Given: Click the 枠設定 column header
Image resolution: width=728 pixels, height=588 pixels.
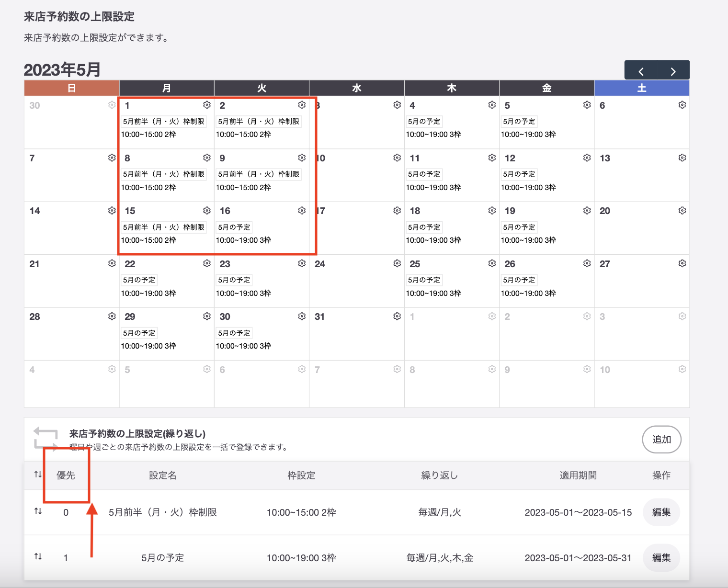Looking at the screenshot, I should coord(301,475).
